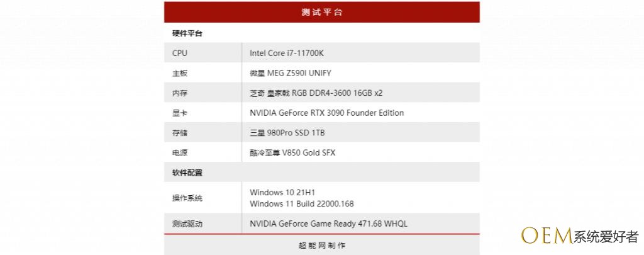The image size is (644, 255).
Task: Click the 电源 row label
Action: pos(180,153)
